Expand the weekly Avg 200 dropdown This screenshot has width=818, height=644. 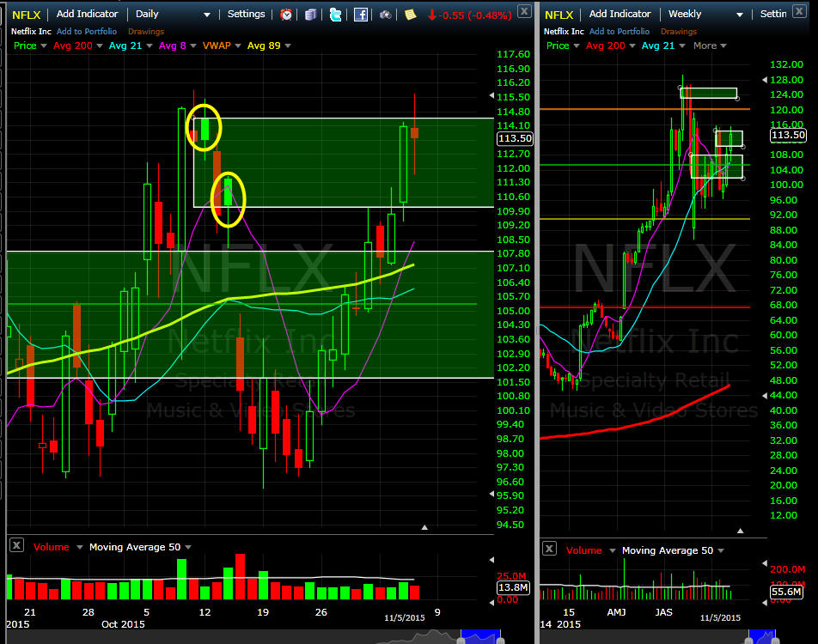[x=632, y=46]
